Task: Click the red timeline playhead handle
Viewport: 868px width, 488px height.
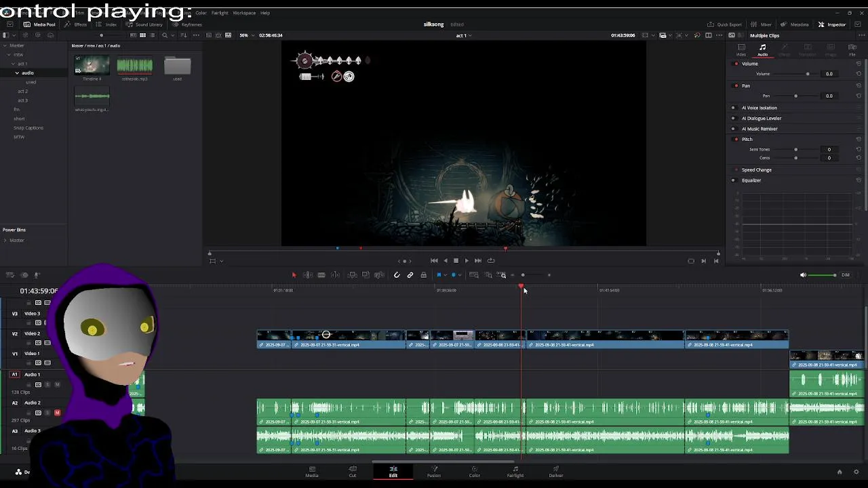Action: [x=521, y=288]
